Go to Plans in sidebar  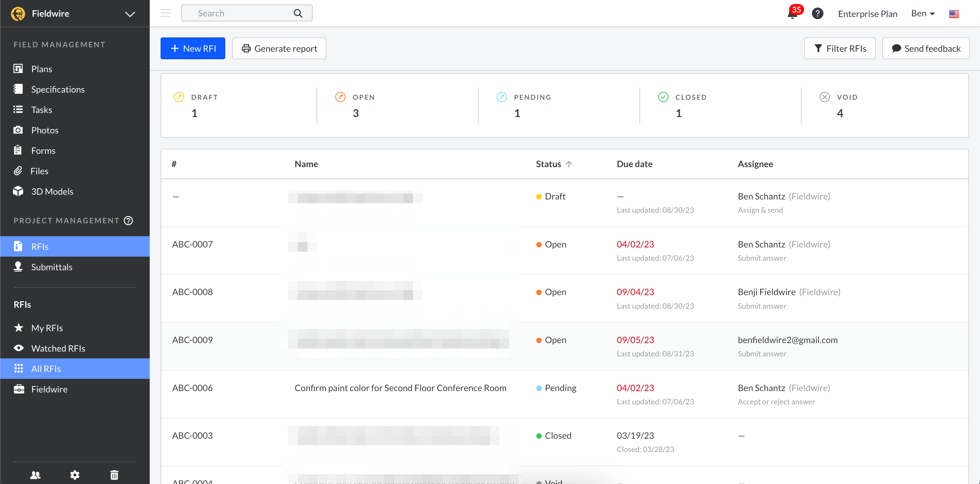(75, 69)
